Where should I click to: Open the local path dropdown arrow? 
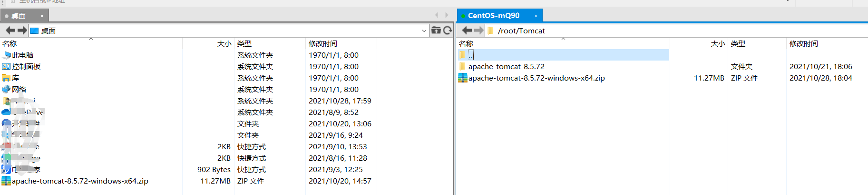coord(424,31)
